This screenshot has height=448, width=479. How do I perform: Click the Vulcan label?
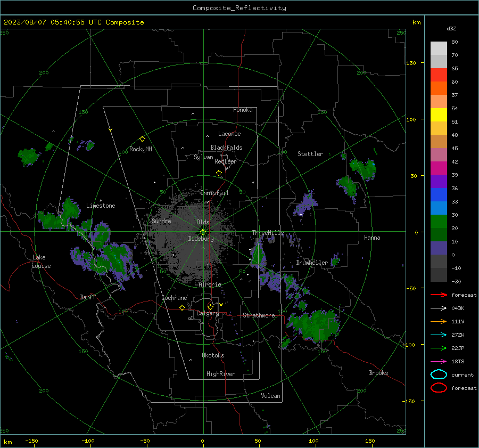coord(271,396)
